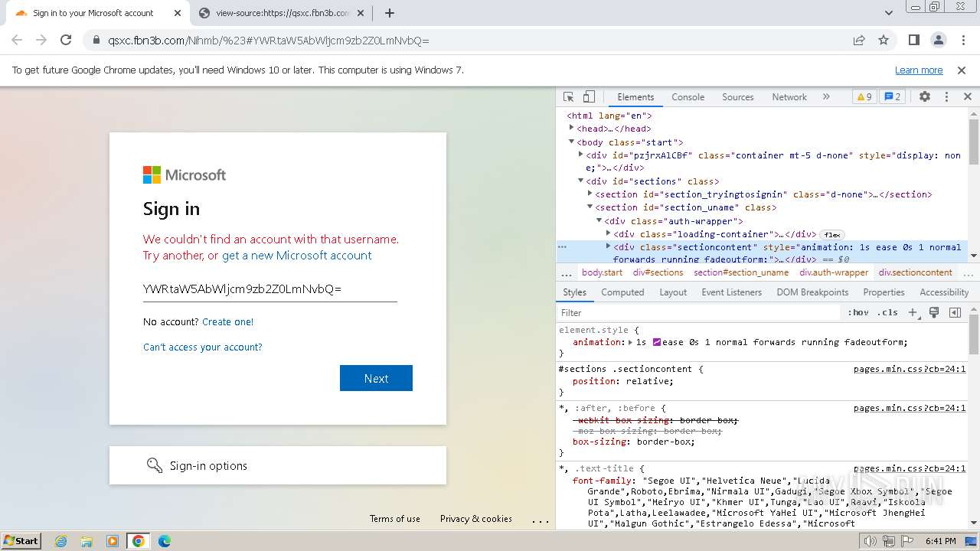Expand the sectioncontent div node
The image size is (980, 551).
click(608, 246)
